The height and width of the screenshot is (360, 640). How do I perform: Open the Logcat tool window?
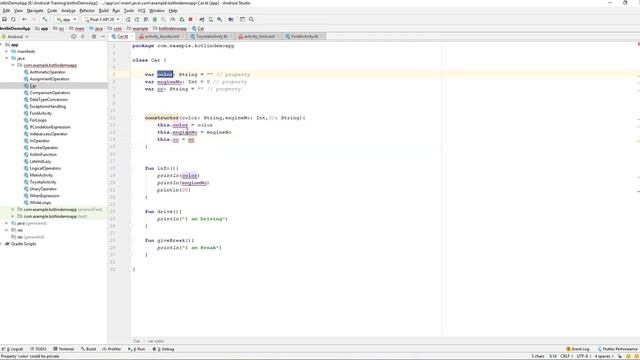pyautogui.click(x=13, y=349)
